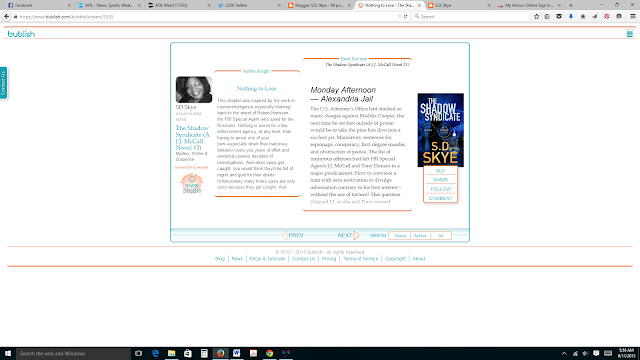Select view by Genre option
The image size is (640, 360).
coord(400,236)
